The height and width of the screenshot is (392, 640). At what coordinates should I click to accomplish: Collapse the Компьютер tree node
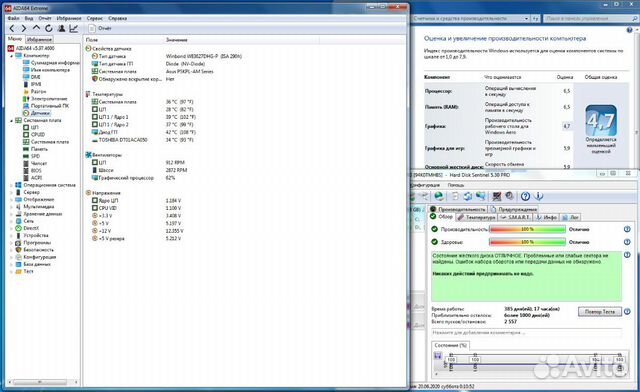pyautogui.click(x=11, y=56)
